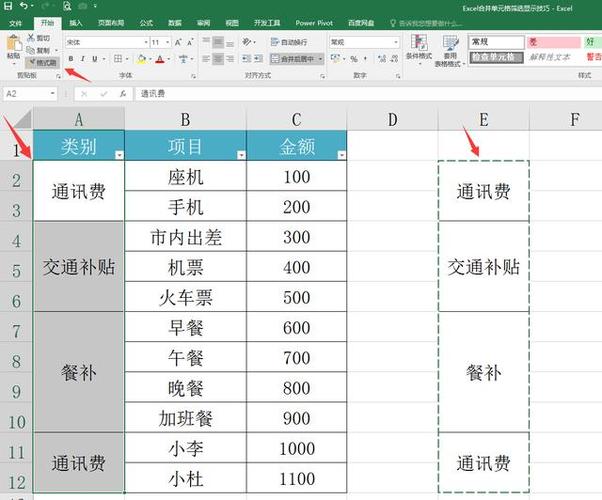Screen dimensions: 602x500
Task: Click the Wrap Text (自动换行) button
Action: click(x=289, y=42)
